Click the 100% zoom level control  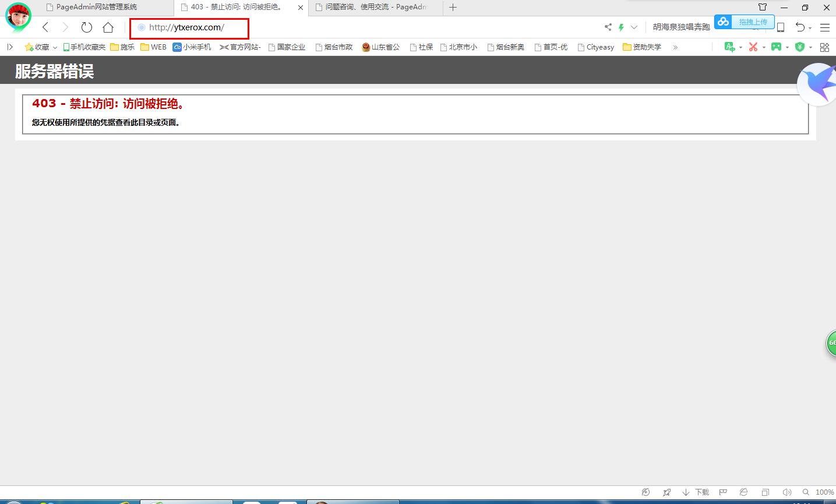pyautogui.click(x=819, y=492)
